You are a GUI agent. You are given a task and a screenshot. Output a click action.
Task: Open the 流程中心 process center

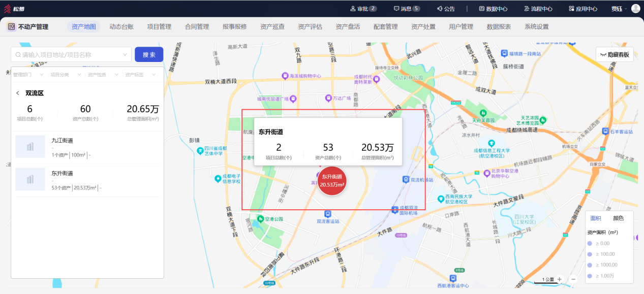click(x=538, y=9)
